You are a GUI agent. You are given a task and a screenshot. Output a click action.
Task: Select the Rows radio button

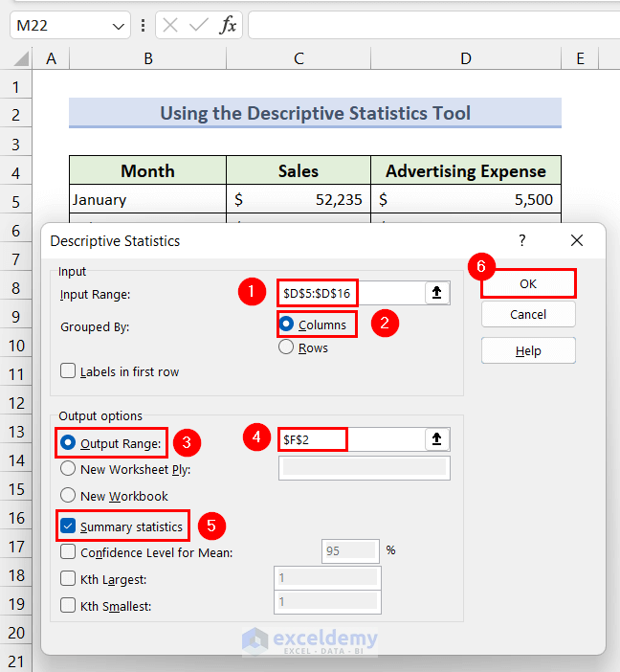(x=286, y=347)
